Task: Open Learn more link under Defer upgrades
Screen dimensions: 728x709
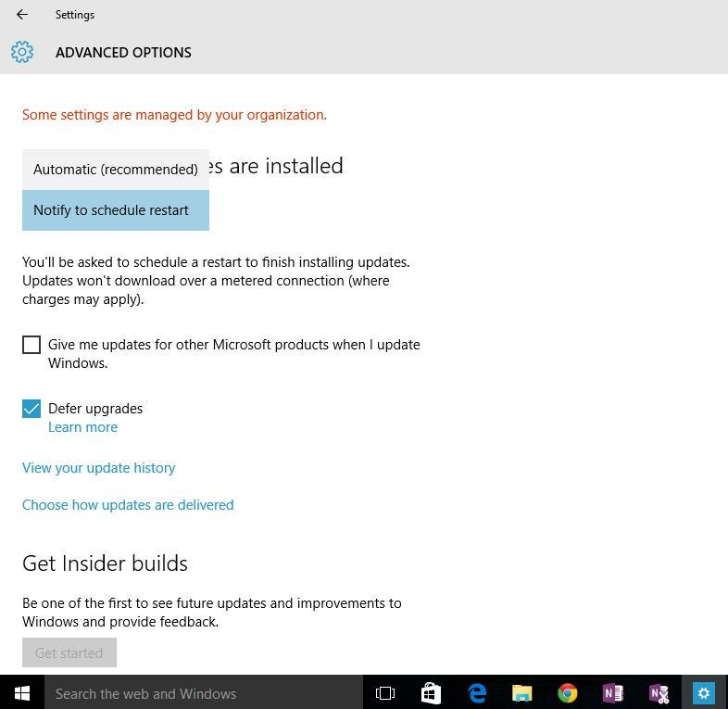Action: click(x=82, y=427)
